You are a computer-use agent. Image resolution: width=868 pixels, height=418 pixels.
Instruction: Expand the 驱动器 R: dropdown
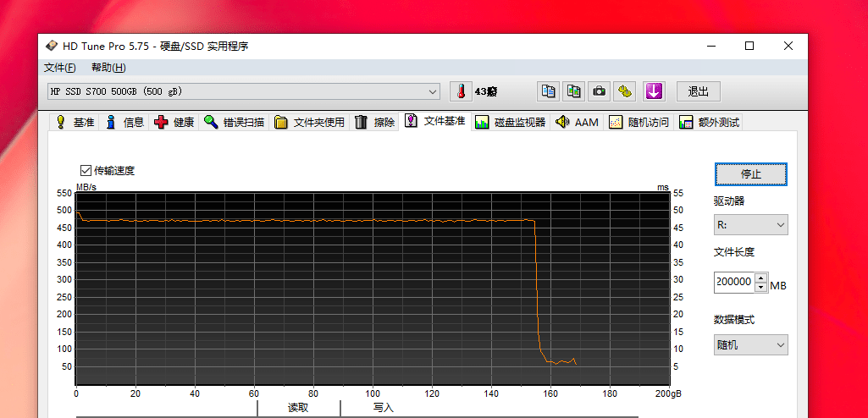pos(750,225)
